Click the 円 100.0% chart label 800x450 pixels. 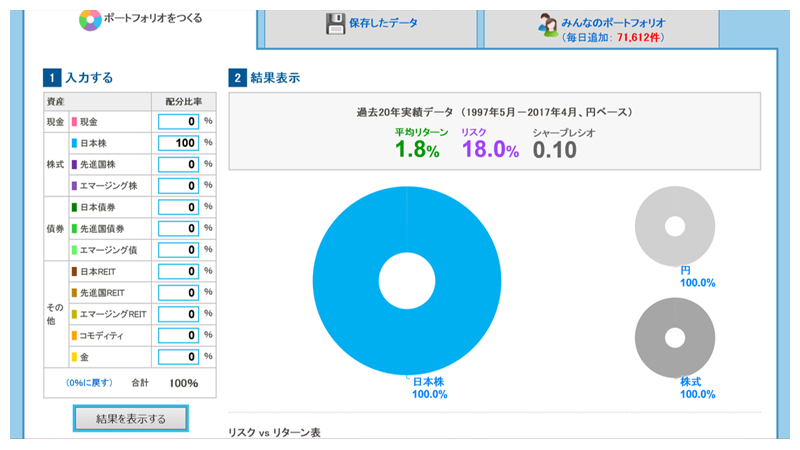(697, 277)
